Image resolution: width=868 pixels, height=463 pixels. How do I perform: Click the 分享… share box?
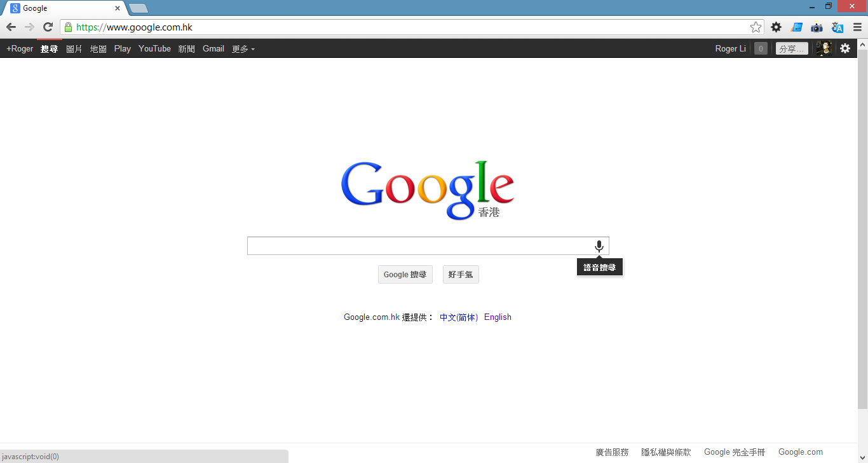click(x=792, y=48)
